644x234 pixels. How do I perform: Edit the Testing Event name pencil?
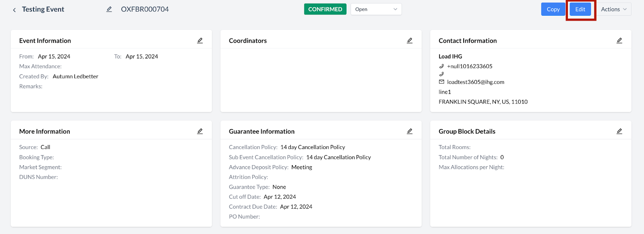[x=109, y=9]
